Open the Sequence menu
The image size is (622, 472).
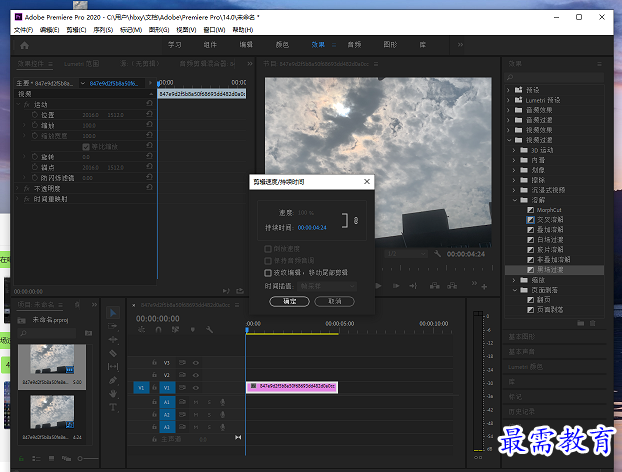[103, 30]
